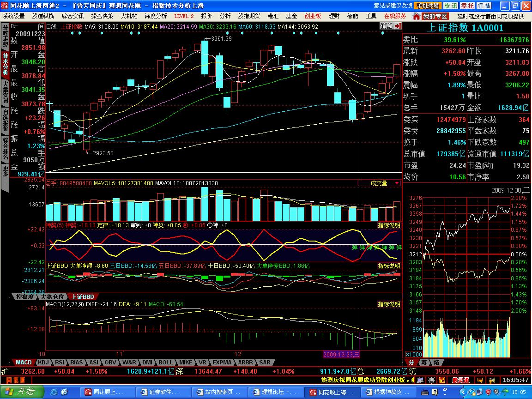Viewport: 532px width, 399px height.
Task: Open the 股指期货 menu
Action: [249, 16]
